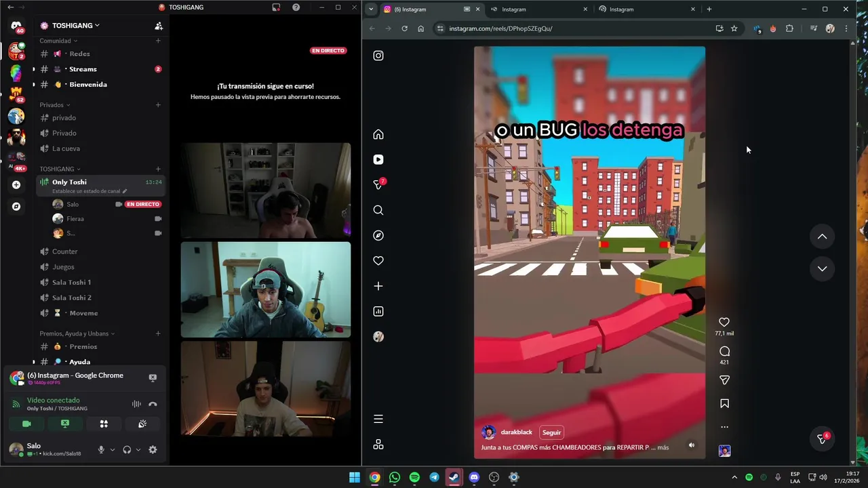Open Instagram messages with 7 badge

[379, 184]
